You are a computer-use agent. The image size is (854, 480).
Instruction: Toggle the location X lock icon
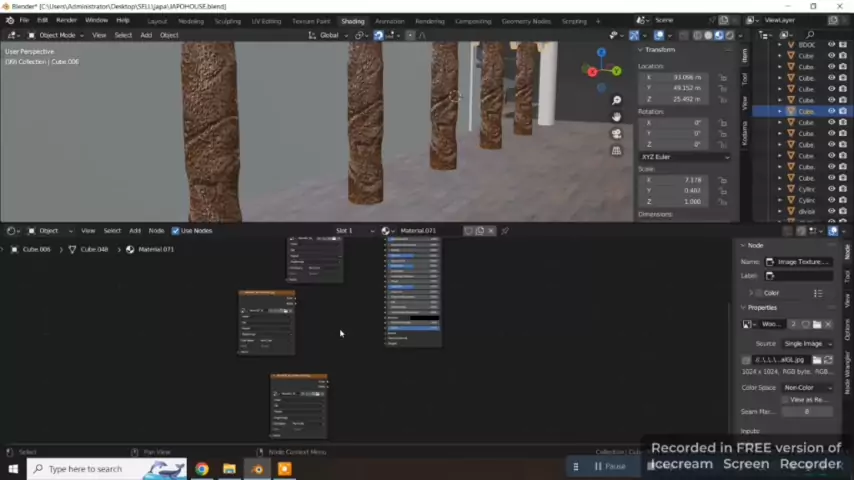(722, 77)
